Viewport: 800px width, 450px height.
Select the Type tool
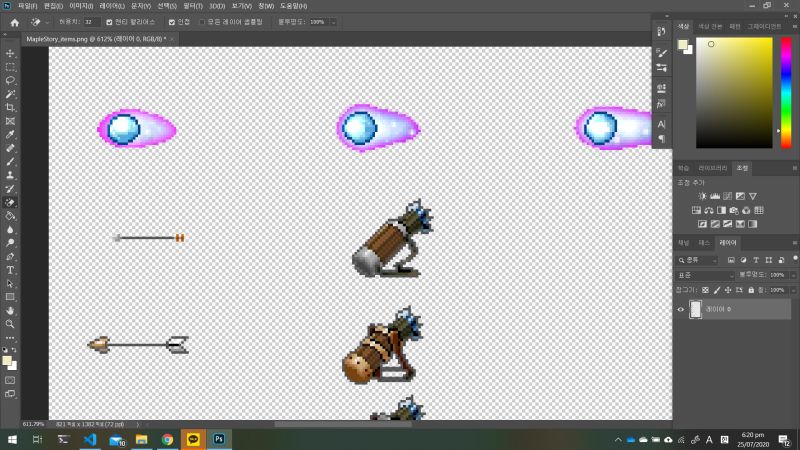tap(10, 270)
